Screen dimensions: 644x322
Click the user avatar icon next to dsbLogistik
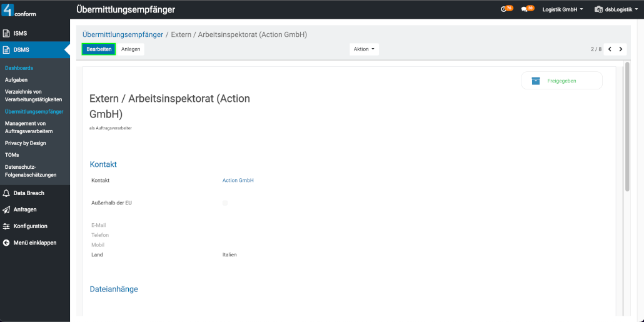coord(598,9)
